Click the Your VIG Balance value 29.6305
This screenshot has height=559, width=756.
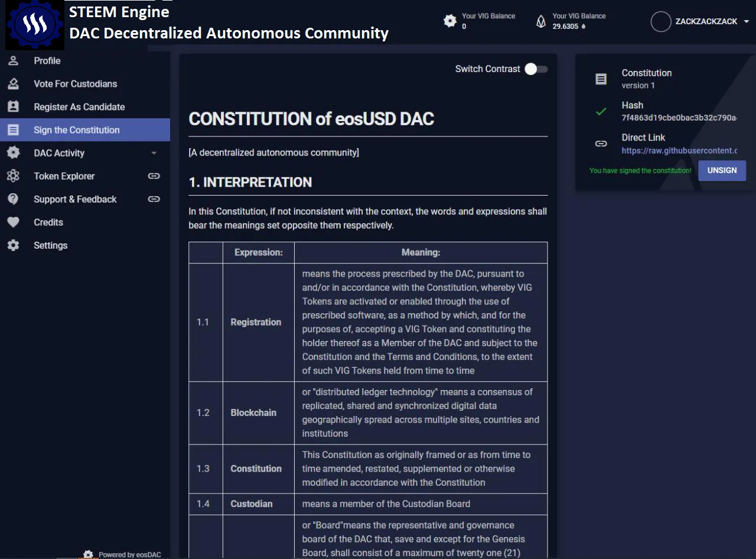pos(565,27)
